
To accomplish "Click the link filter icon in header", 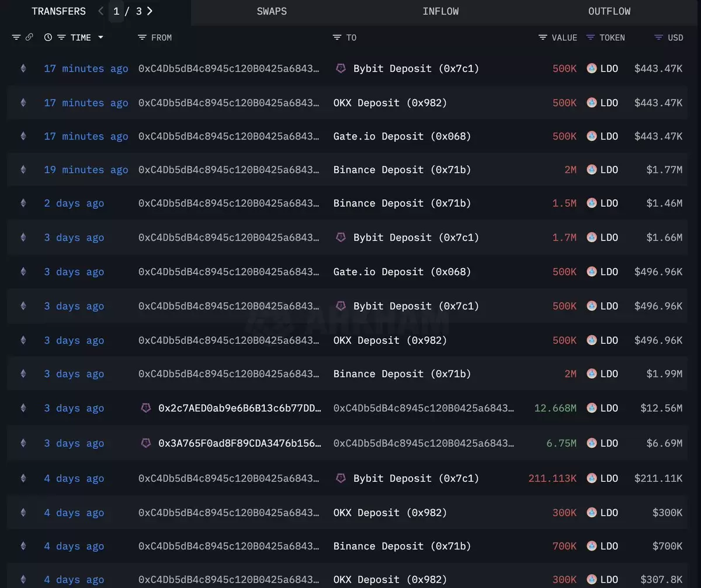I will [x=29, y=37].
